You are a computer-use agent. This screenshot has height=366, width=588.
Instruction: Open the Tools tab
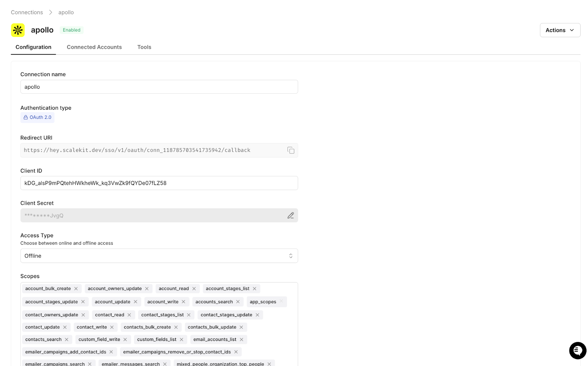pyautogui.click(x=144, y=47)
